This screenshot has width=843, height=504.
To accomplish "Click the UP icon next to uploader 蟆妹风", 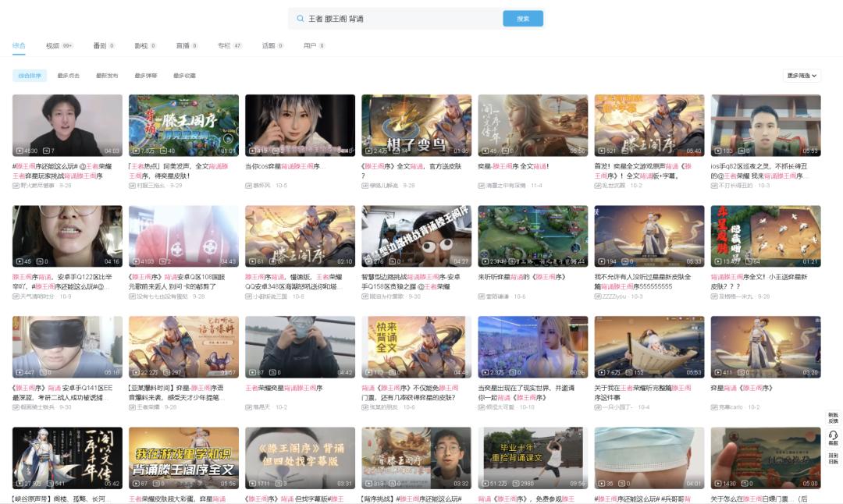I will (248, 185).
